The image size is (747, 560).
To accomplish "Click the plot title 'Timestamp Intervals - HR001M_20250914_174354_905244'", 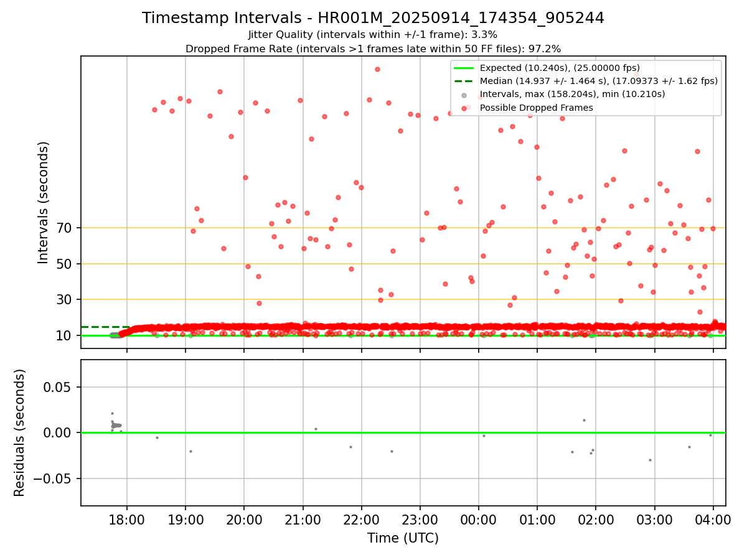I will 373,18.
